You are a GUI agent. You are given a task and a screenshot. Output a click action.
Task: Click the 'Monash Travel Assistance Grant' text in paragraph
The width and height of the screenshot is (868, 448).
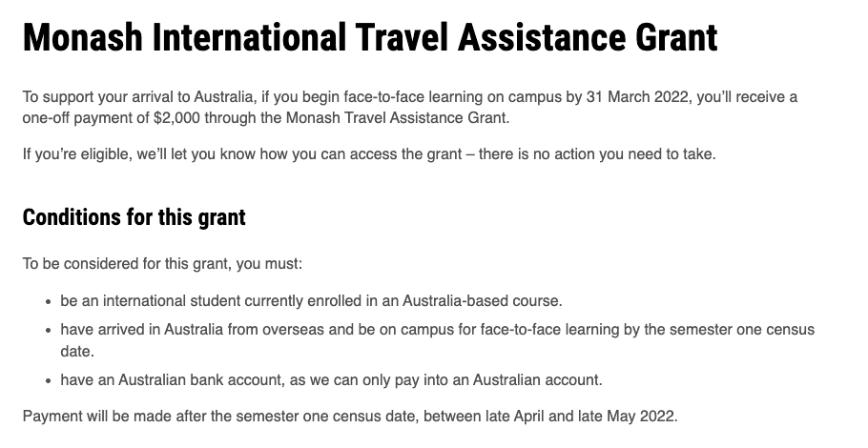click(397, 118)
